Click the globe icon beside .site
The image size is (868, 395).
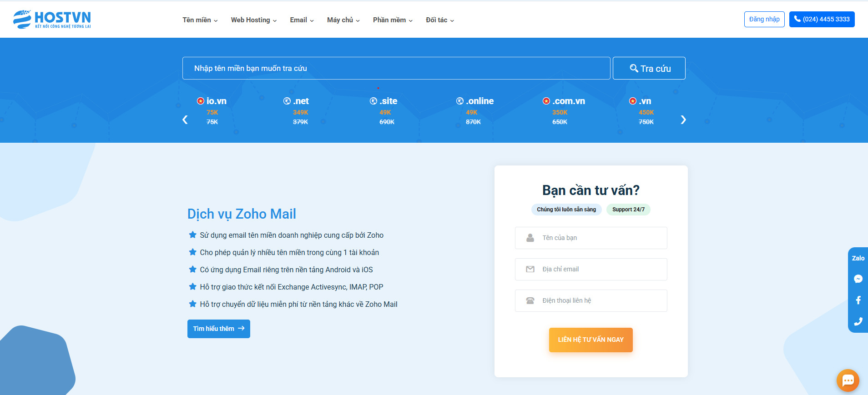(x=373, y=101)
